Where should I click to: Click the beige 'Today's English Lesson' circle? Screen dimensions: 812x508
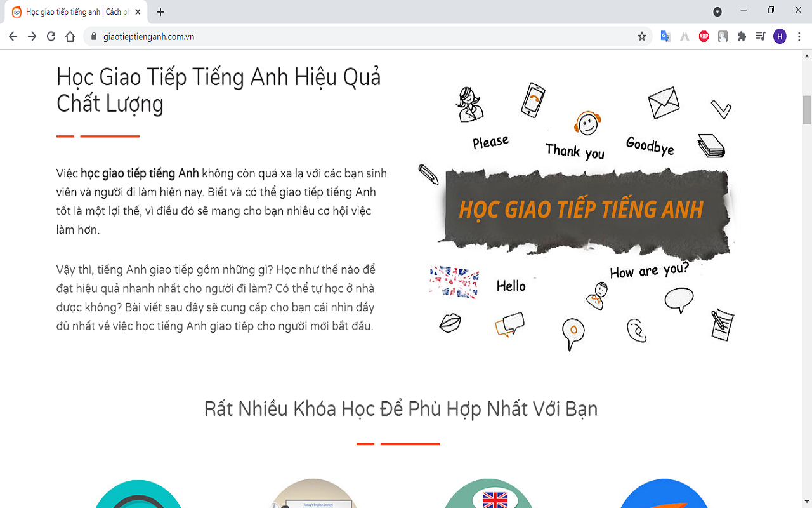[313, 494]
